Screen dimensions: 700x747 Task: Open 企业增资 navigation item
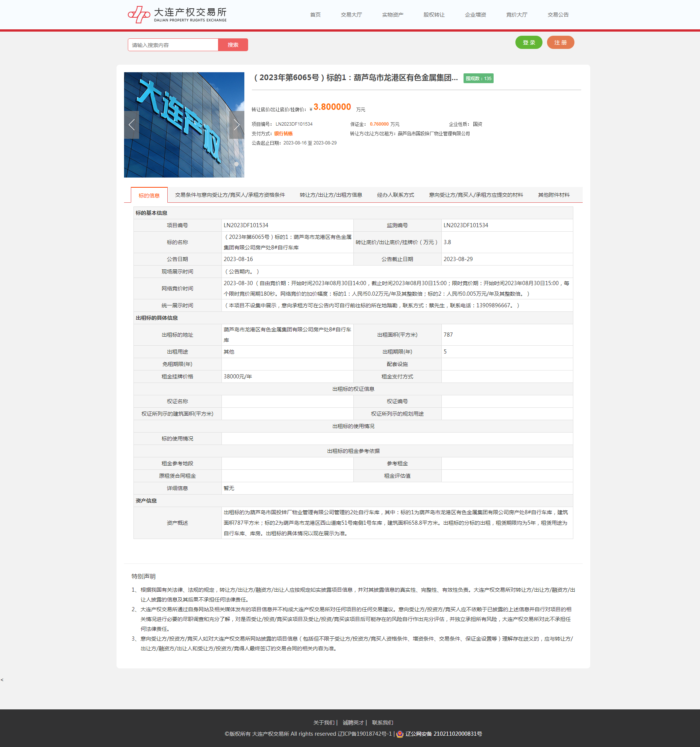point(476,15)
